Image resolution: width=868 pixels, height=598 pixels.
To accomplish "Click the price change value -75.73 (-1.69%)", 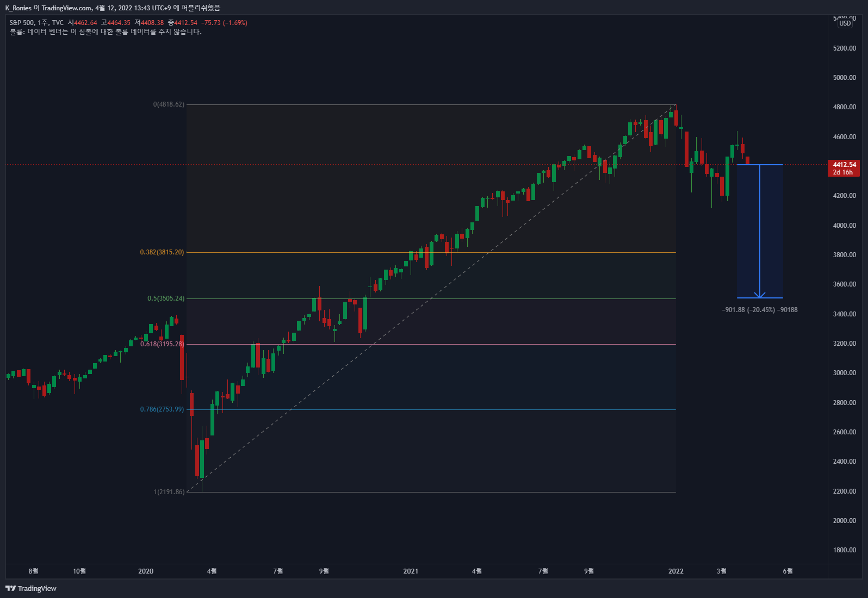I will coord(224,23).
